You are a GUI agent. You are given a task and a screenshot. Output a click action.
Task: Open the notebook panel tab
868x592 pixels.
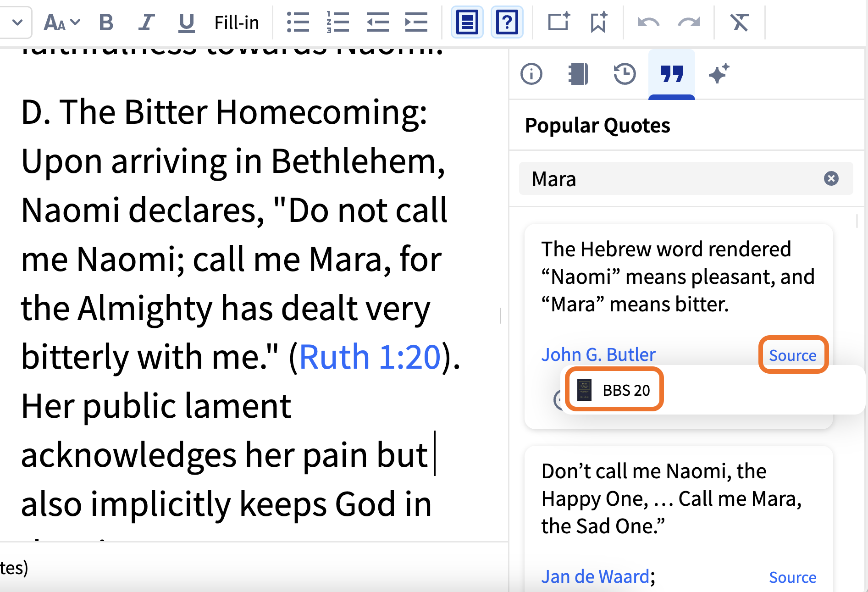click(x=578, y=74)
